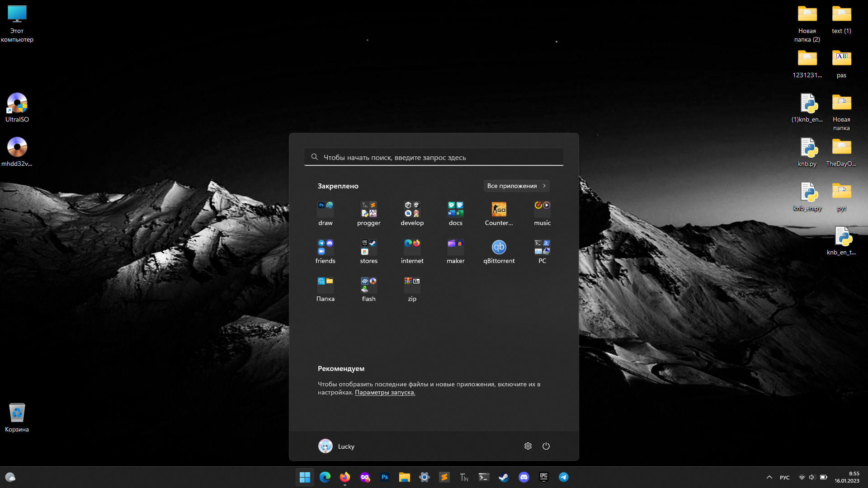Open the clock and date panel
868x488 pixels.
point(847,477)
